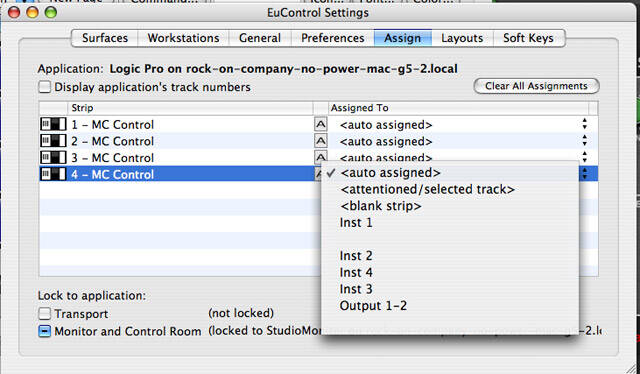
Task: Enable Display application's track numbers checkbox
Action: tap(44, 87)
